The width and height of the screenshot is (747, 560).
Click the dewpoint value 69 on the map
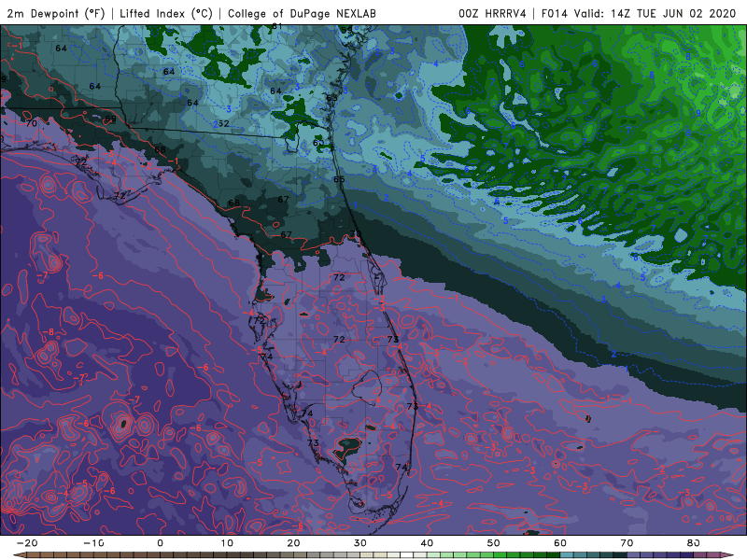(x=110, y=119)
